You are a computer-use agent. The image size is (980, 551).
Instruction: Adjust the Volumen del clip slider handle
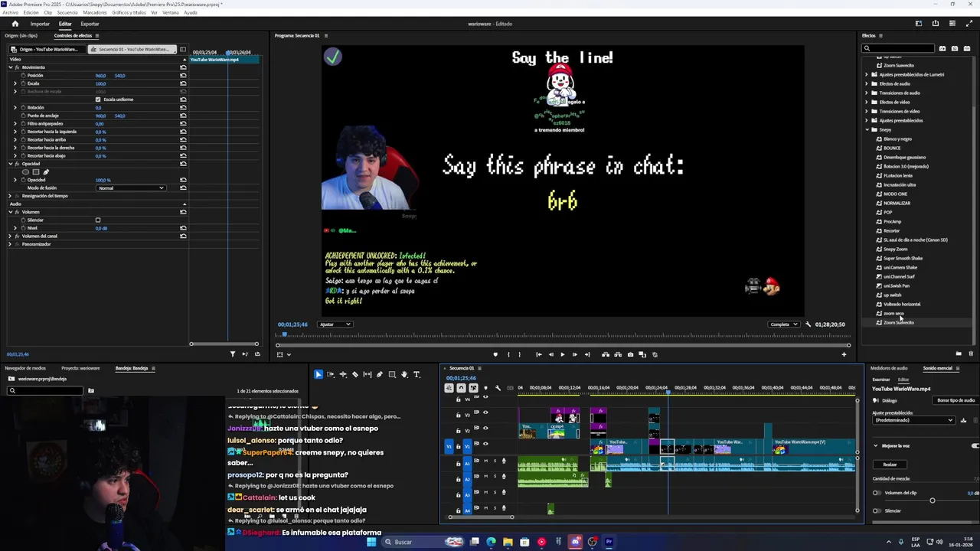pos(932,500)
